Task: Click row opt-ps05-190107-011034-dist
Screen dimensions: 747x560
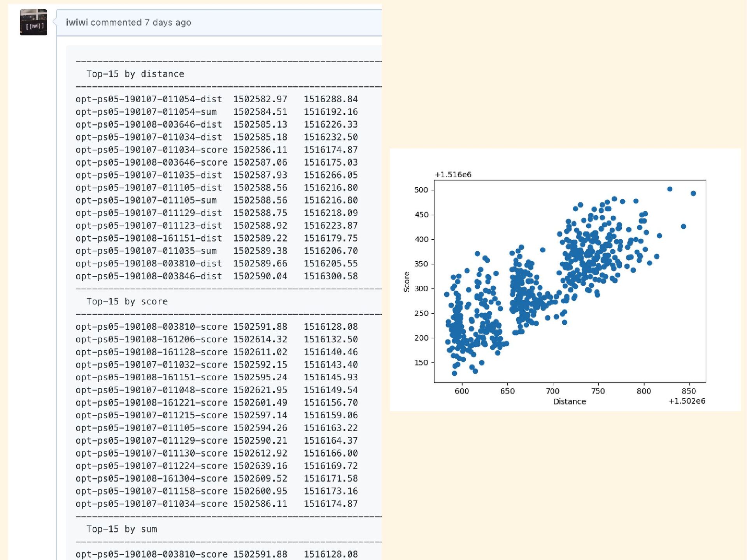Action: pos(217,137)
